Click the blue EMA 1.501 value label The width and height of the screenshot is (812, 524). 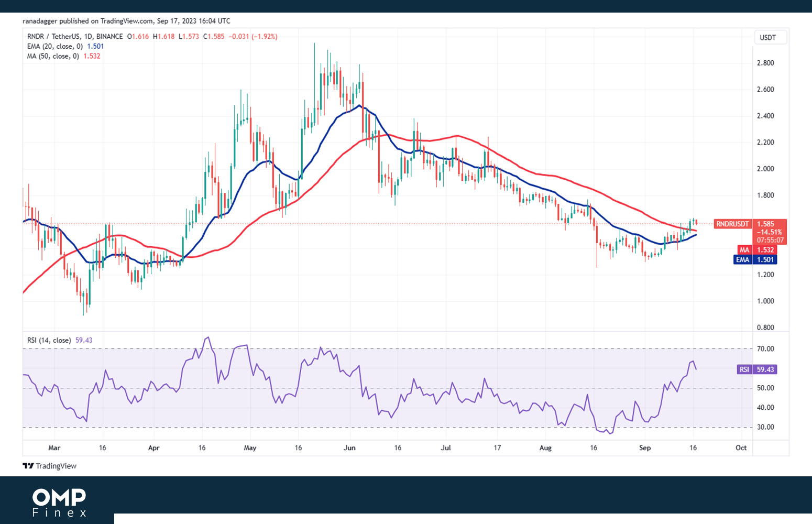755,259
